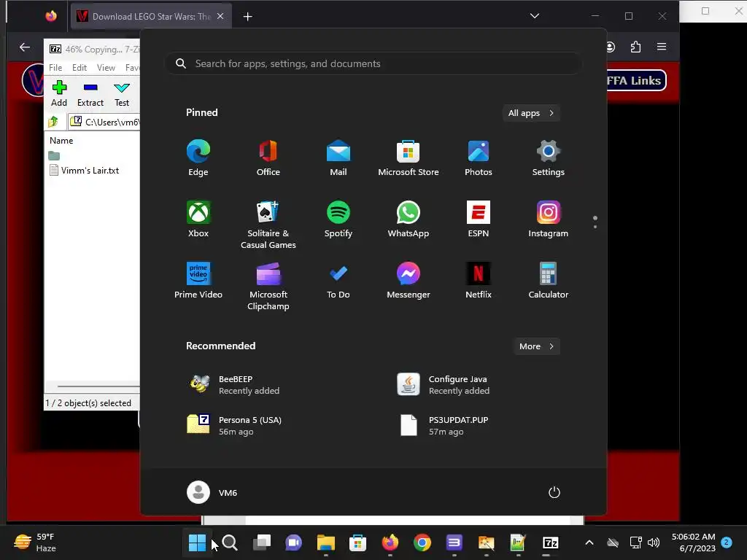Launch Spotify from Start menu
The height and width of the screenshot is (560, 747).
(338, 219)
